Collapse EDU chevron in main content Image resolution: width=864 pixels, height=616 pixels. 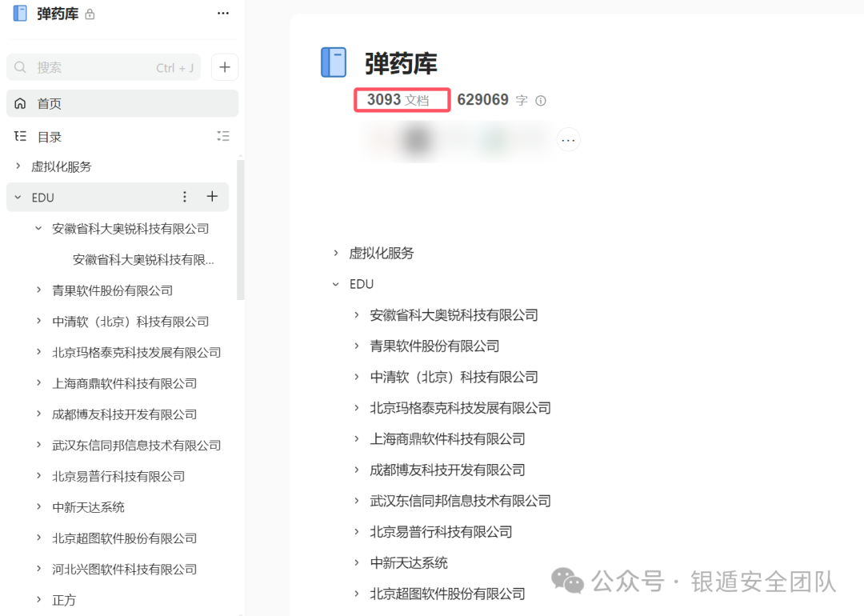(x=336, y=284)
